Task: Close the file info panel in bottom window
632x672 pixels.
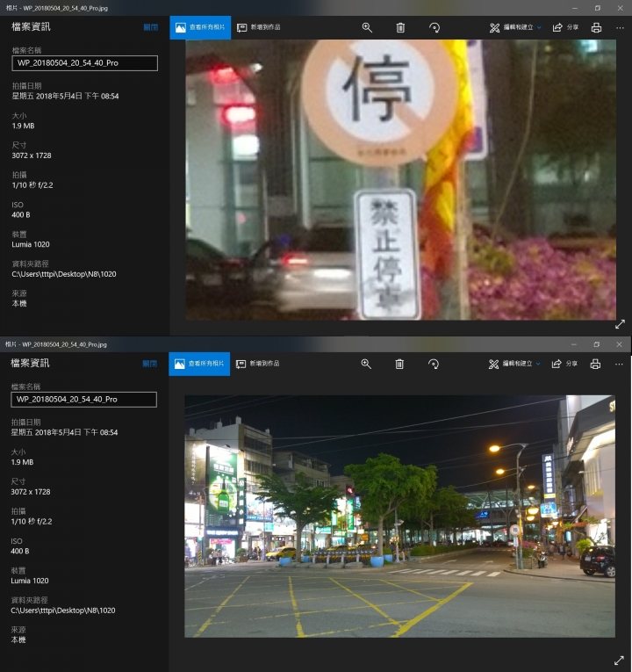Action: point(149,364)
